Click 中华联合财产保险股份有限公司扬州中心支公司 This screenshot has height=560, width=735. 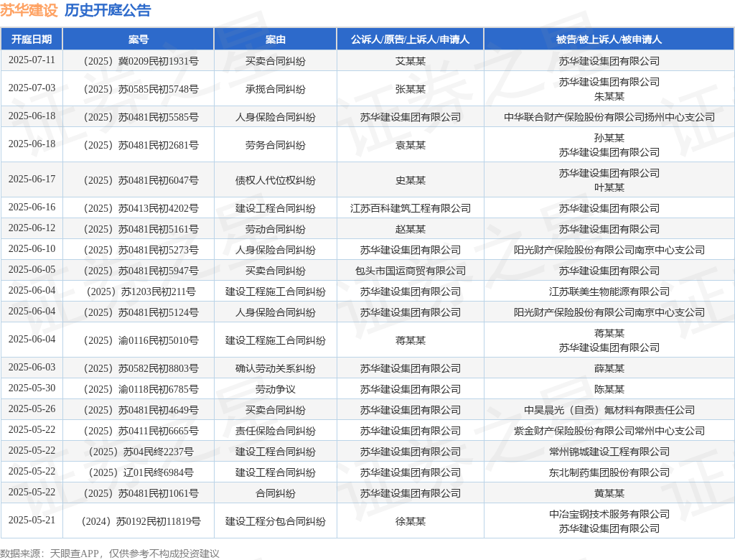point(609,117)
